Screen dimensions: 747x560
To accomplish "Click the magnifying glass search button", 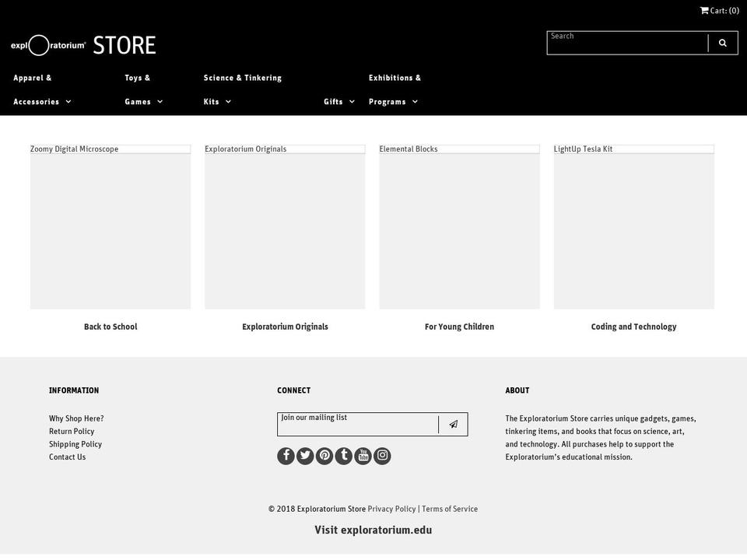I will click(x=723, y=43).
